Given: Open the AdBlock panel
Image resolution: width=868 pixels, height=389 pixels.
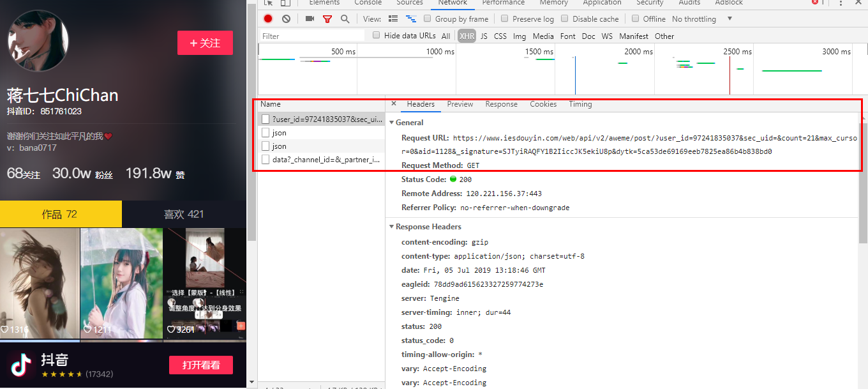Looking at the screenshot, I should (729, 3).
